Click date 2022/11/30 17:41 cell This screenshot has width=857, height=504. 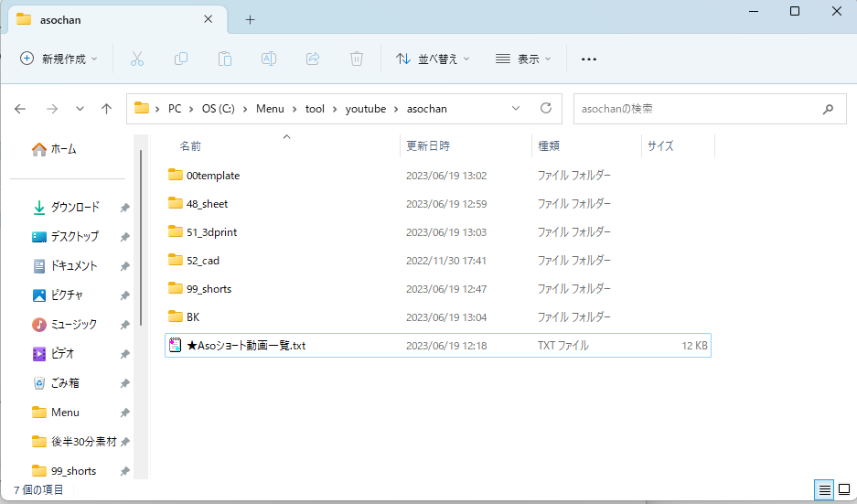tap(446, 261)
